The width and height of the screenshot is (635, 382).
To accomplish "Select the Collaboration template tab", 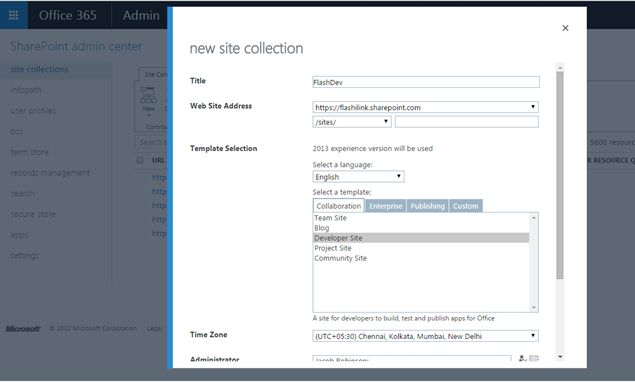I will coord(339,206).
